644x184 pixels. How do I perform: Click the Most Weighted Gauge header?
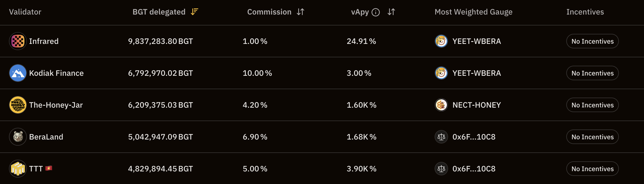pyautogui.click(x=473, y=12)
